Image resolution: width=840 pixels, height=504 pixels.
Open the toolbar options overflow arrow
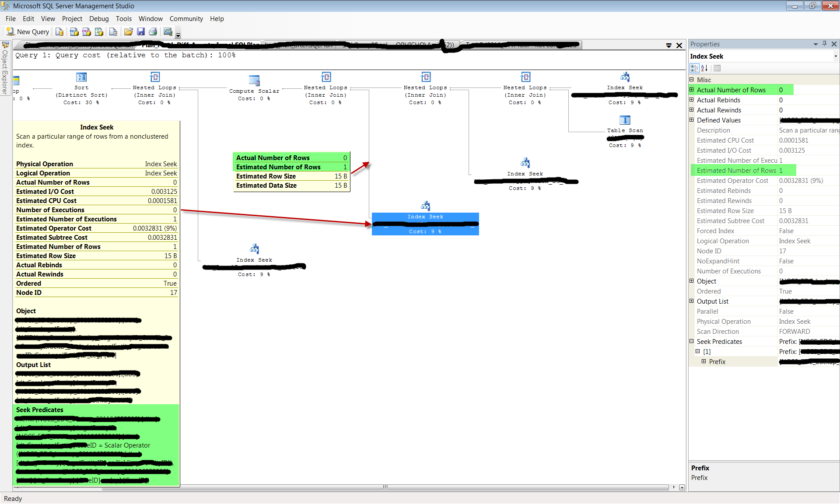coord(178,34)
